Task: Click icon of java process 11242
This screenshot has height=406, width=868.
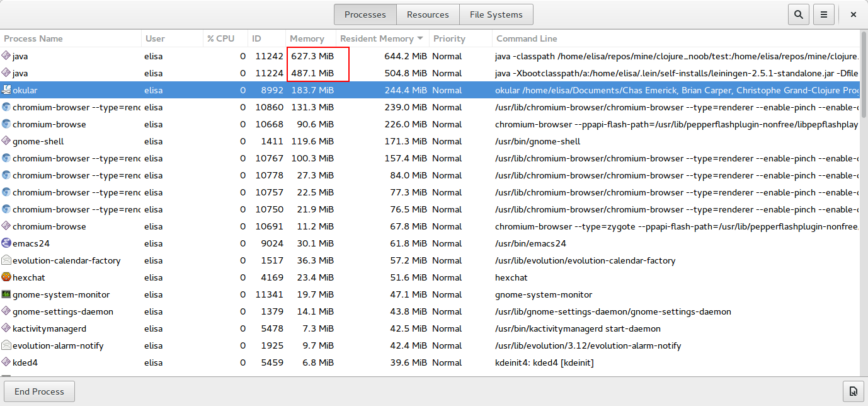Action: point(6,56)
